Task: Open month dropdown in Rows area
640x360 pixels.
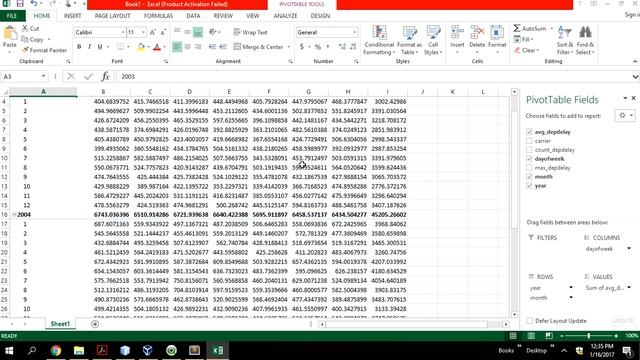Action: point(571,298)
